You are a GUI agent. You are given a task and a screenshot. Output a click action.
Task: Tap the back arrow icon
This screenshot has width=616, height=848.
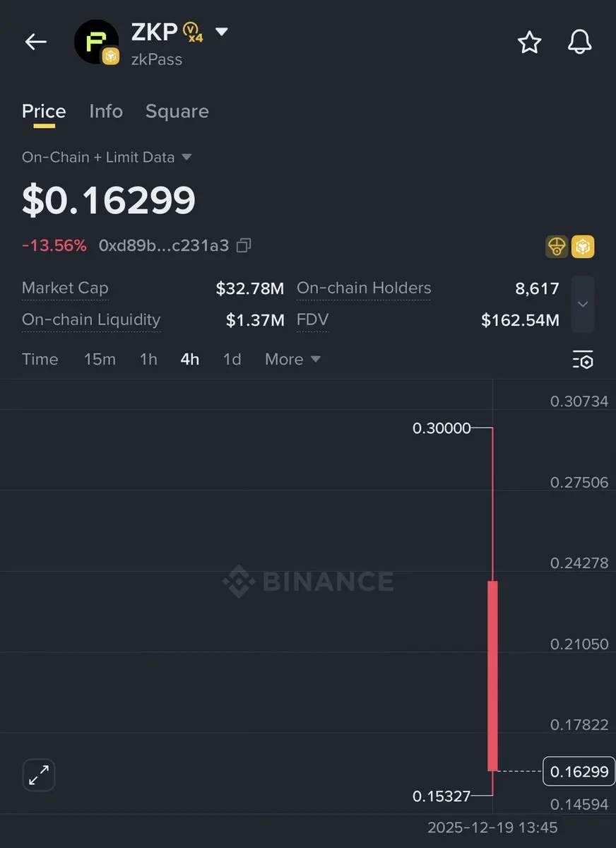pos(35,42)
